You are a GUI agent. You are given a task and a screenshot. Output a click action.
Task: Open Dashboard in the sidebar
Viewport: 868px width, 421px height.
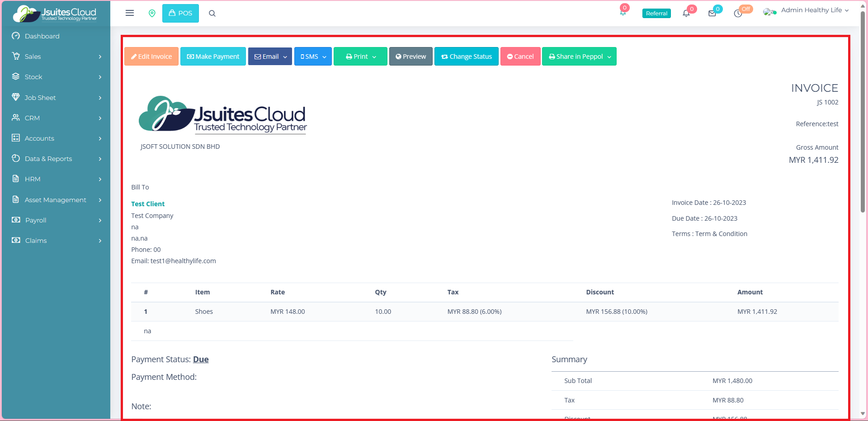[x=42, y=36]
